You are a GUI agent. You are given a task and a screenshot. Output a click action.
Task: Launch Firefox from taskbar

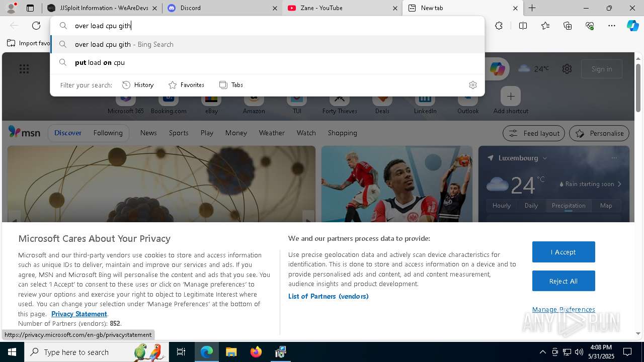[x=256, y=352]
